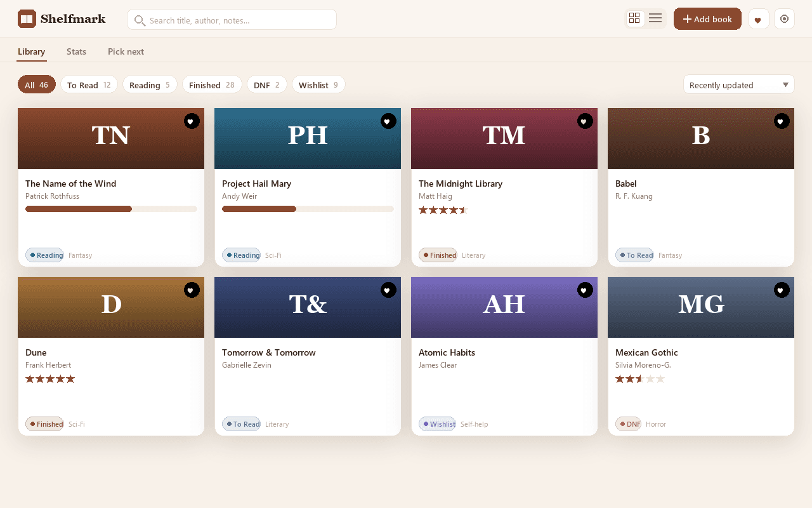Click the search title, author, notes field
This screenshot has height=508, width=812.
(232, 20)
